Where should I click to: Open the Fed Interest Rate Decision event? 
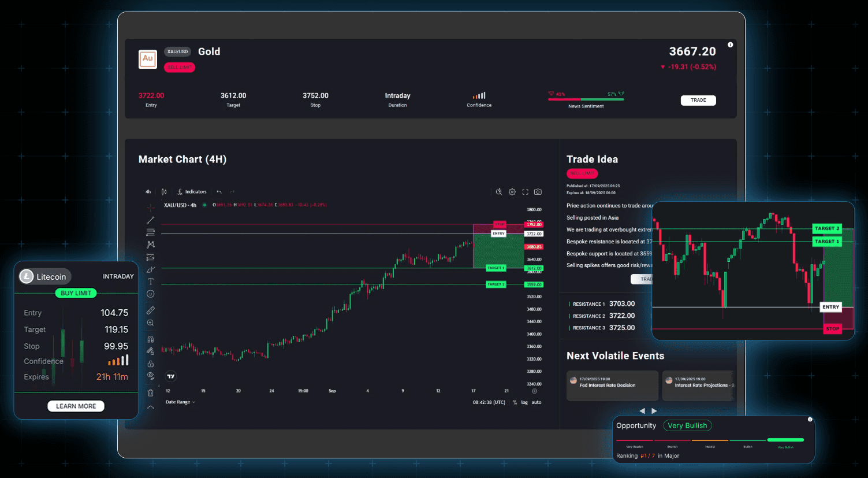click(612, 386)
